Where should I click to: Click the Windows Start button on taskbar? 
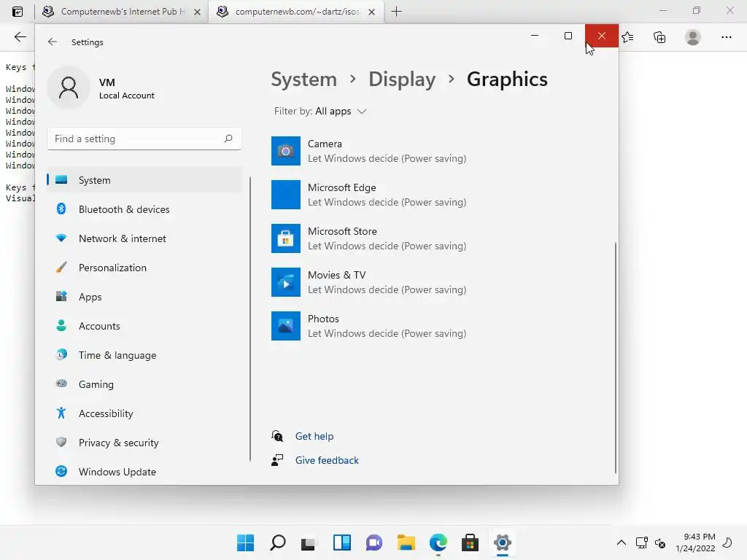point(246,542)
